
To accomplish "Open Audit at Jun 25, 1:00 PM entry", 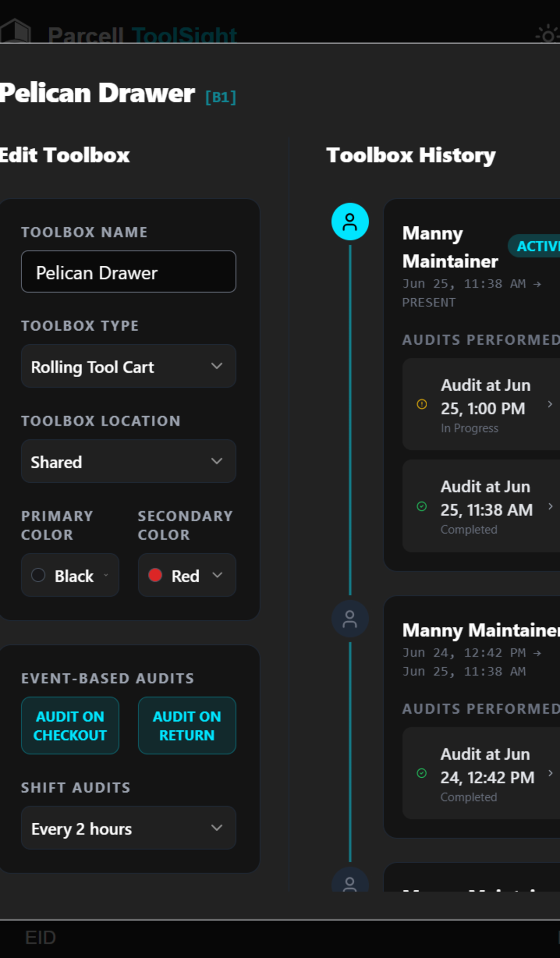I will [481, 404].
